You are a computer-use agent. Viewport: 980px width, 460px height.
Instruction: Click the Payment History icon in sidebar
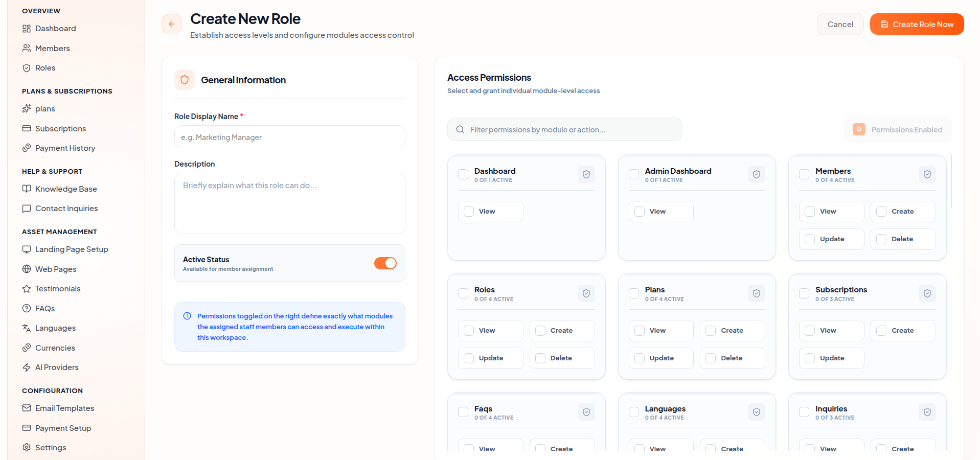(x=27, y=148)
